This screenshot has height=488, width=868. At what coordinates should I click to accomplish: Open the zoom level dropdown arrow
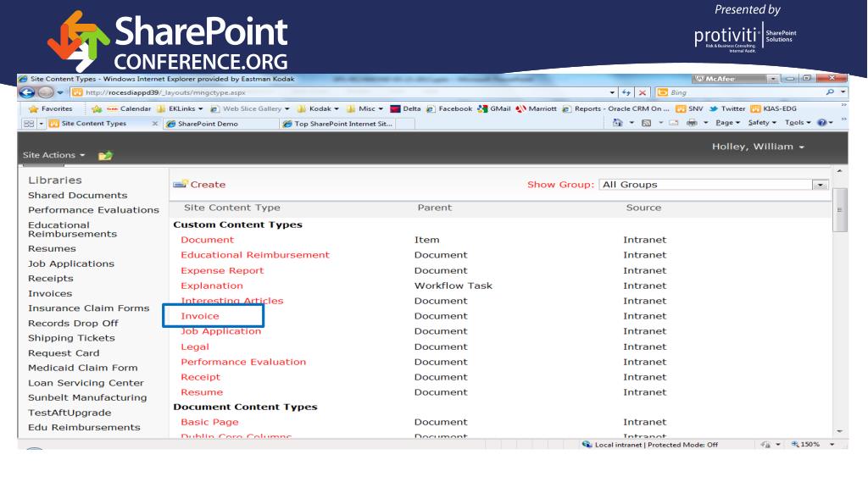(832, 444)
